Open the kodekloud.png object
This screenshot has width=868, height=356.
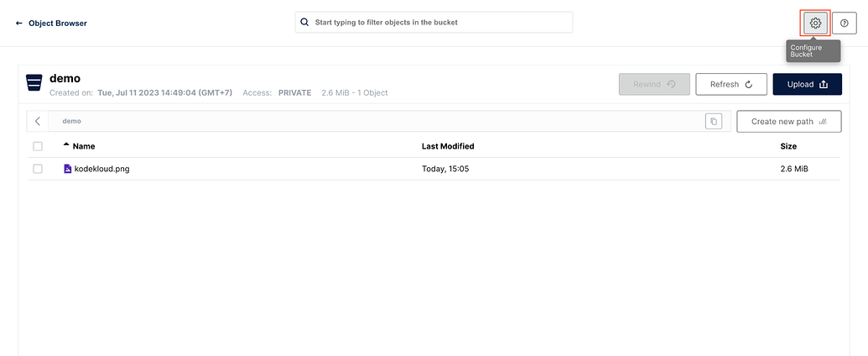point(102,169)
